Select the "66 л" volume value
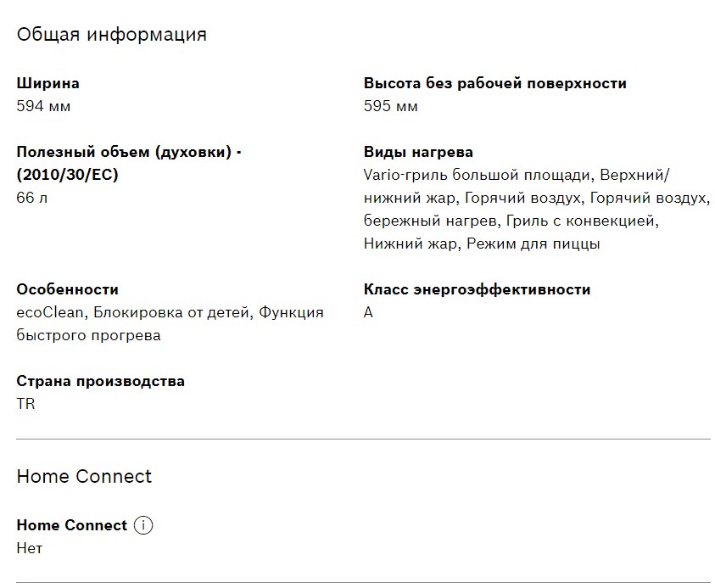Screen dimensions: 715x588 pyautogui.click(x=32, y=198)
